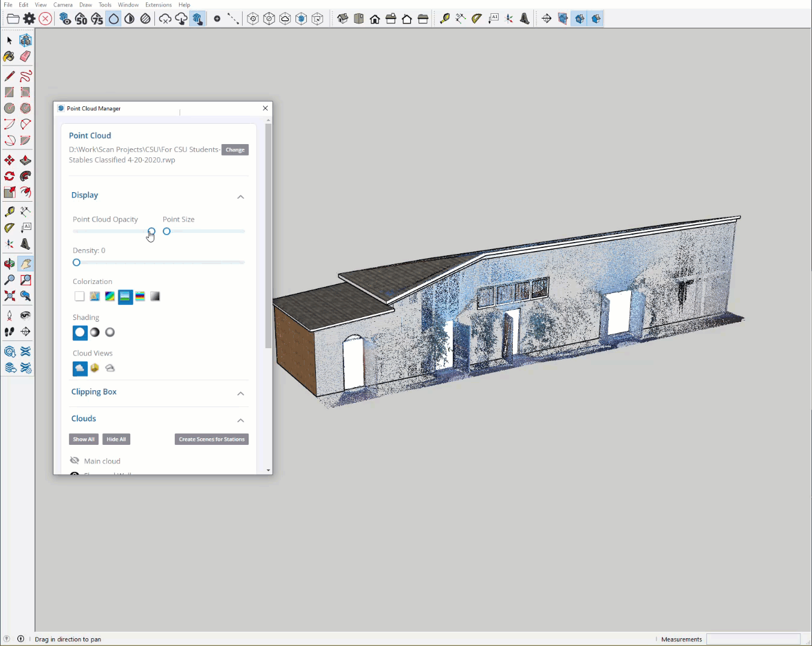The width and height of the screenshot is (812, 646).
Task: Click the Change button to load another point cloud
Action: [x=235, y=149]
